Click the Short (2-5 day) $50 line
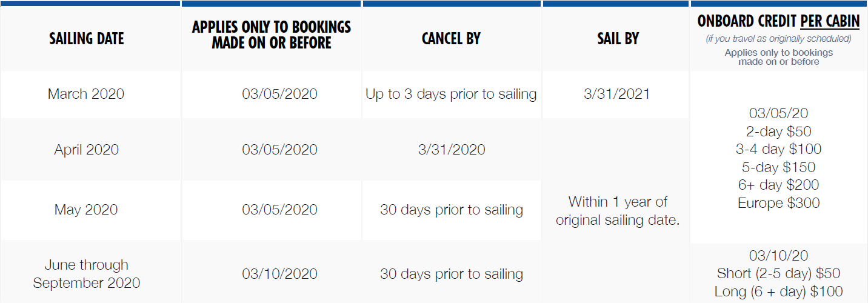The image size is (868, 303). coord(778,273)
